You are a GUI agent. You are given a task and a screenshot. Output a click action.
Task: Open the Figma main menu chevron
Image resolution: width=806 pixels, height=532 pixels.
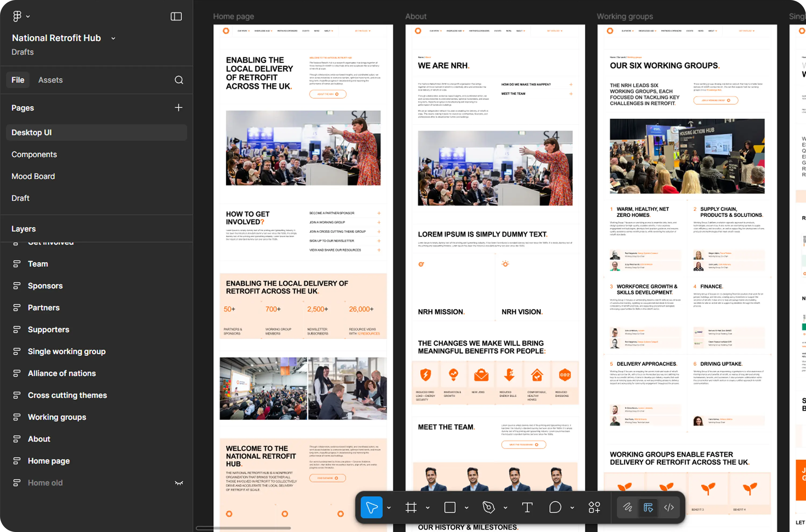tap(28, 16)
